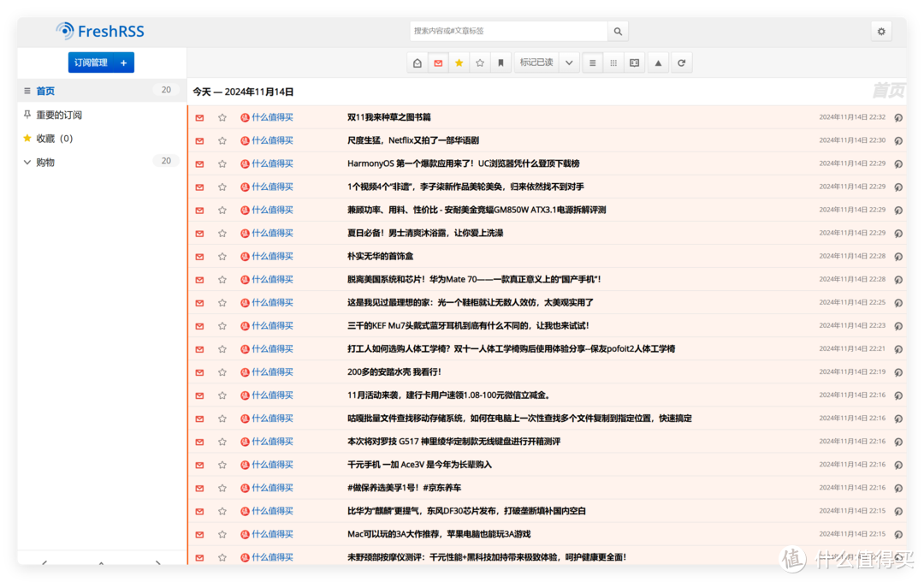The image size is (924, 582).
Task: Click the FreshRSS logo
Action: click(x=99, y=30)
